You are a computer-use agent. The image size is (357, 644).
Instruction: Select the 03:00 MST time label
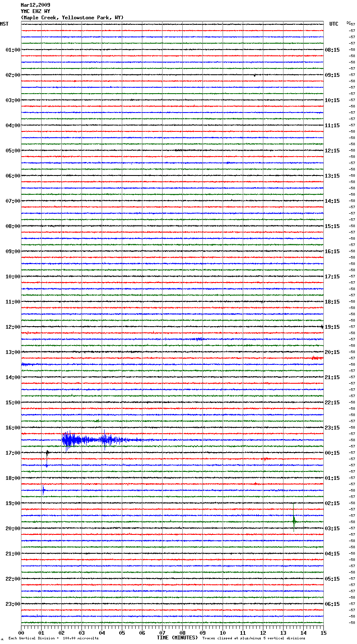click(x=13, y=100)
